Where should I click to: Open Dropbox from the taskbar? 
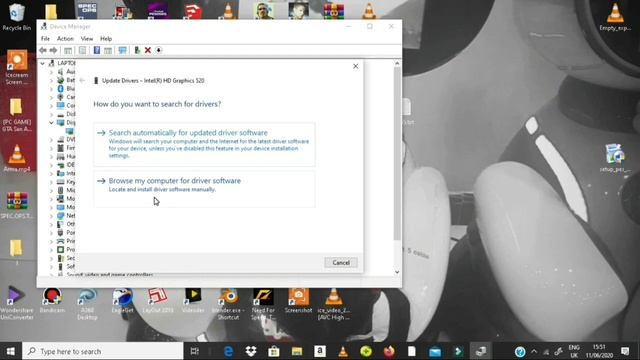(x=251, y=351)
